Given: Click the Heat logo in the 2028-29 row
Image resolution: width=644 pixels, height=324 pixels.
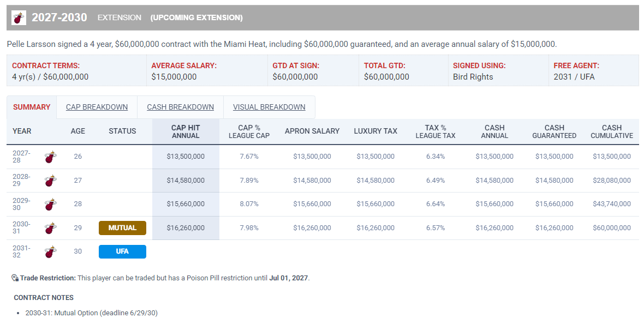Looking at the screenshot, I should pyautogui.click(x=51, y=181).
